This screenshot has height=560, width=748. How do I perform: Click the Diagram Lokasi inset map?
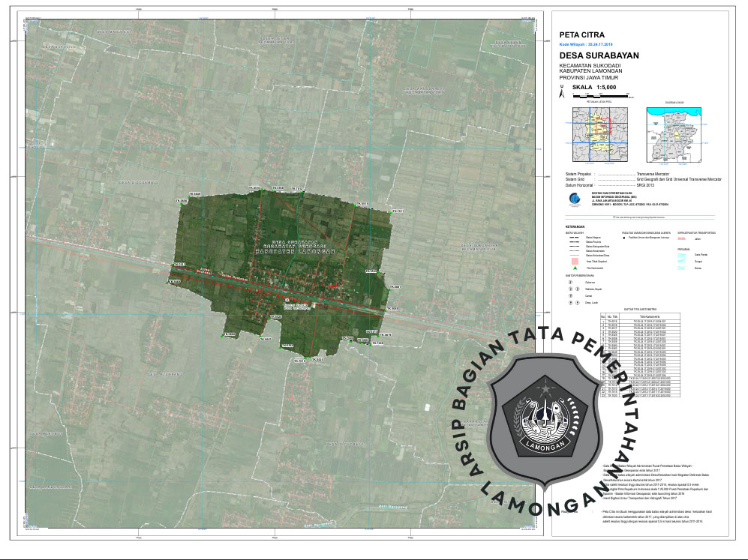coord(675,134)
